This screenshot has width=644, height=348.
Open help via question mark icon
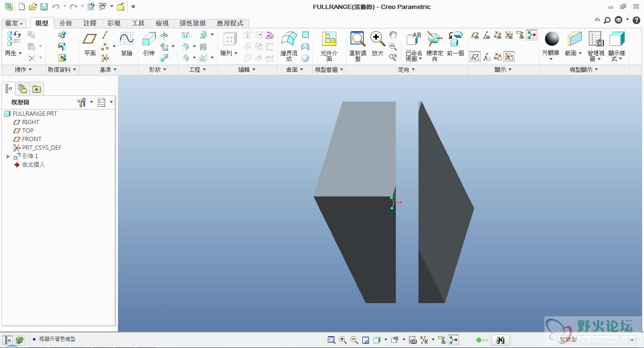[636, 20]
